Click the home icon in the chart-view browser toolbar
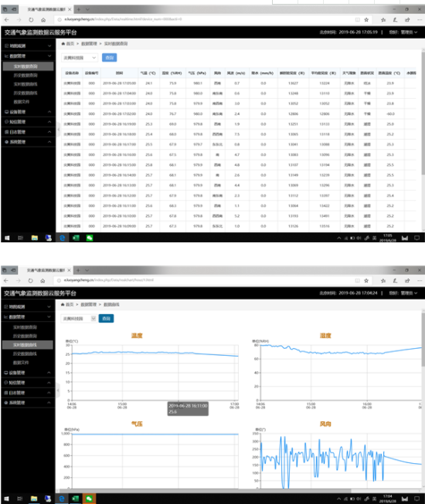Image resolution: width=425 pixels, height=504 pixels. pos(42,281)
